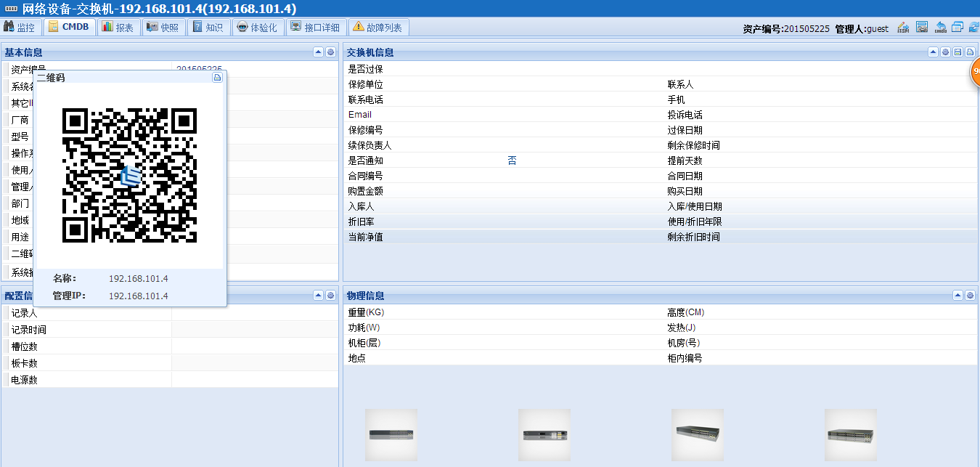Switch to the 报表 reports tab
The width and height of the screenshot is (980, 467).
pyautogui.click(x=118, y=27)
